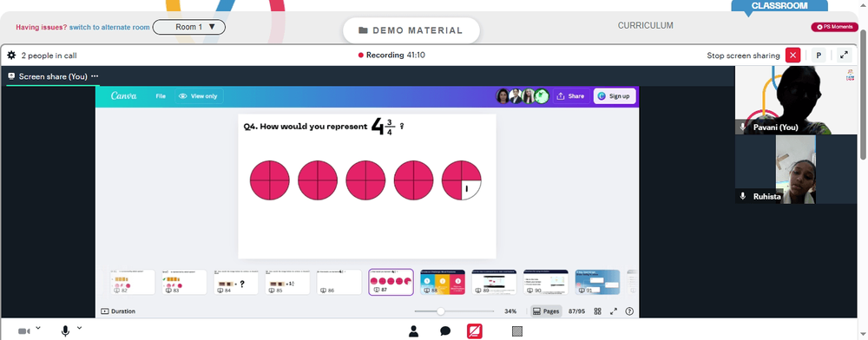Open the Classroom tab

click(779, 6)
